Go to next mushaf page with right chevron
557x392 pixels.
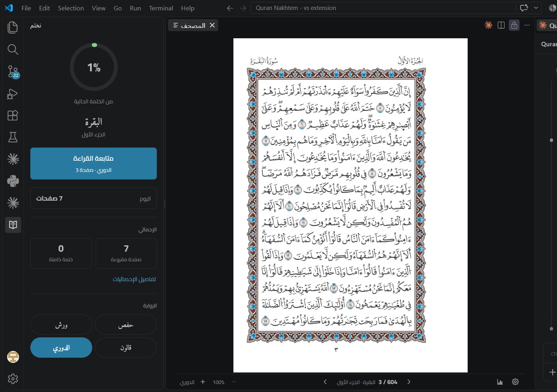pos(409,382)
